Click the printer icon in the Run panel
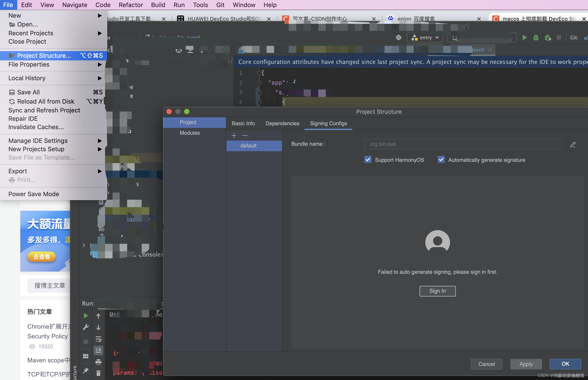588x380 pixels. click(98, 362)
